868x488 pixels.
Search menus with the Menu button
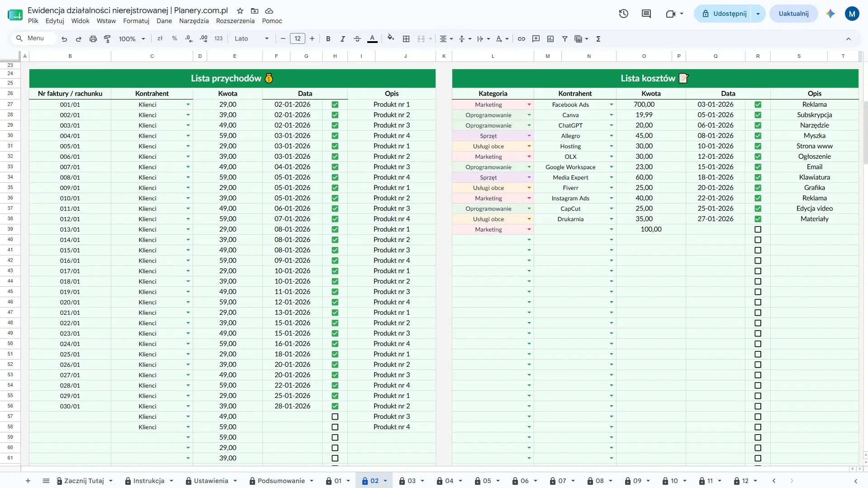(x=33, y=38)
